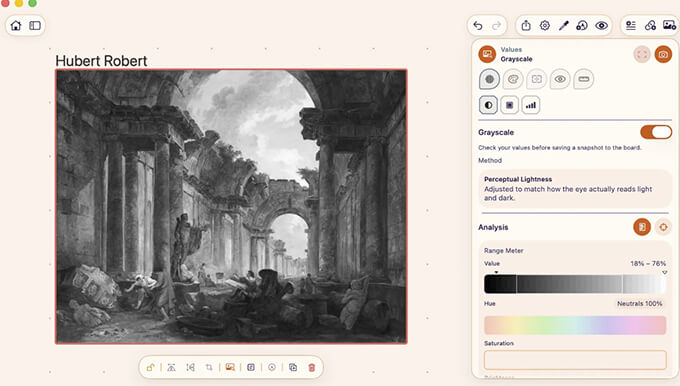Click the Hue rainbow gradient bar

coord(575,325)
